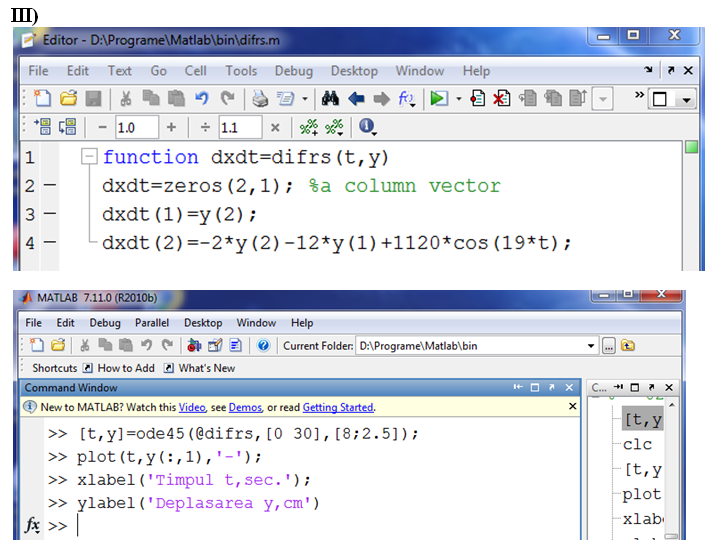The width and height of the screenshot is (705, 548).
Task: Select plot entry in Command History
Action: pyautogui.click(x=642, y=495)
